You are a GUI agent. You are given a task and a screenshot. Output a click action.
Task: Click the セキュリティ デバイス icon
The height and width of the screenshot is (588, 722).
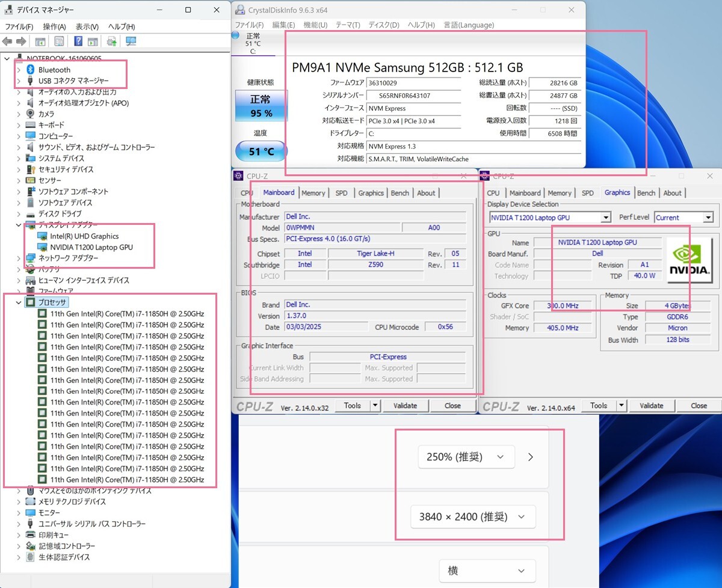[x=31, y=170]
